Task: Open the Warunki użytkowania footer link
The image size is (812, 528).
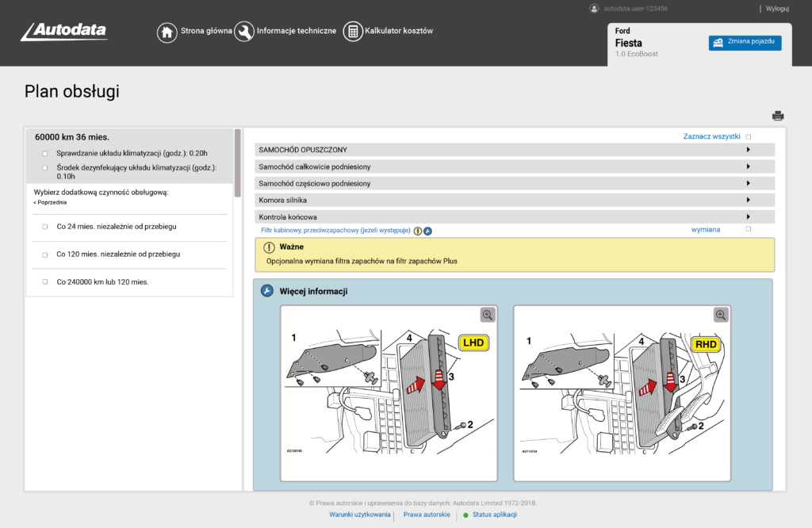Action: [360, 515]
